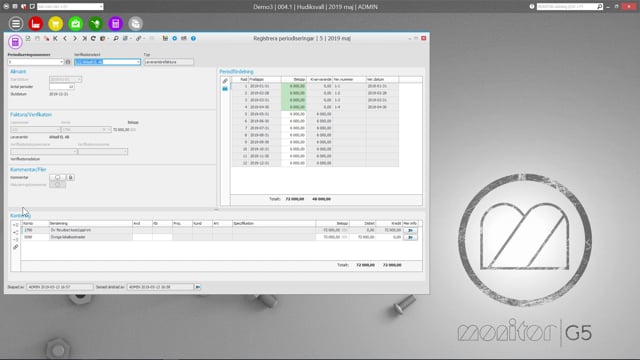Viewport: 640px width, 360px height.
Task: Click the paperclip icon beside Kontering table
Action: click(16, 247)
